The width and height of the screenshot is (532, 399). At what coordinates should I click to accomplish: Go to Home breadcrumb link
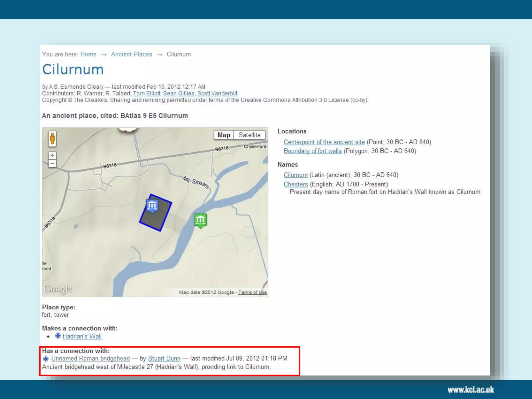(x=88, y=54)
